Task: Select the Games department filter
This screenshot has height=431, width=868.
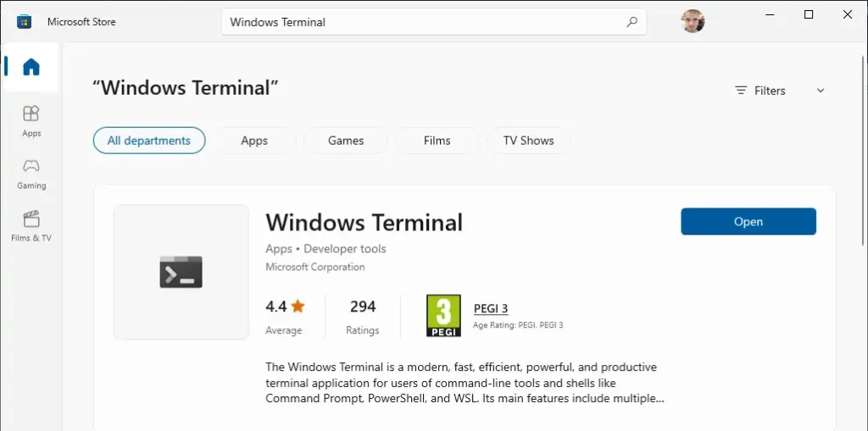Action: (346, 141)
